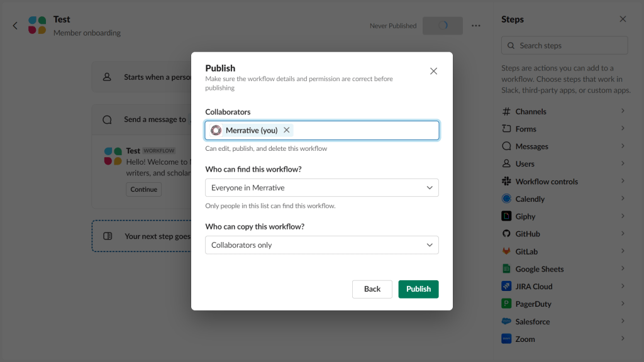Open the workflow overflow menu

tap(475, 25)
